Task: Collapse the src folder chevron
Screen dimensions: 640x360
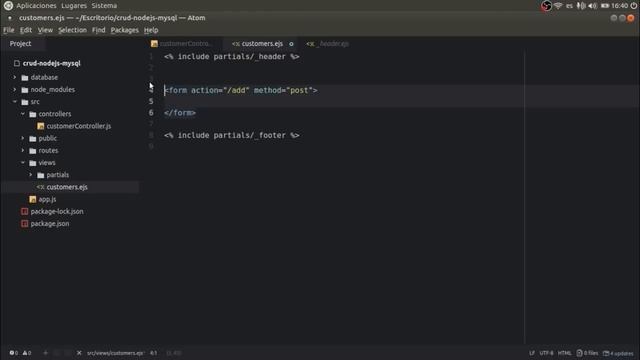Action: 15,102
